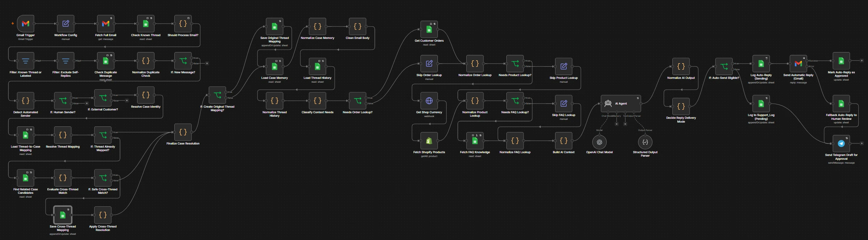Select the OpenAI Chat Model node
Image resolution: width=868 pixels, height=240 pixels.
(599, 142)
